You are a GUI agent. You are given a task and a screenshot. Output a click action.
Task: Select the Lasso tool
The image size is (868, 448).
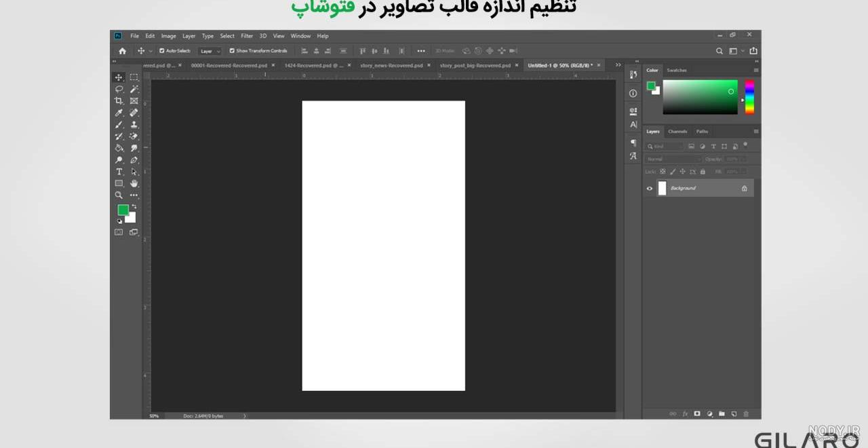(119, 89)
